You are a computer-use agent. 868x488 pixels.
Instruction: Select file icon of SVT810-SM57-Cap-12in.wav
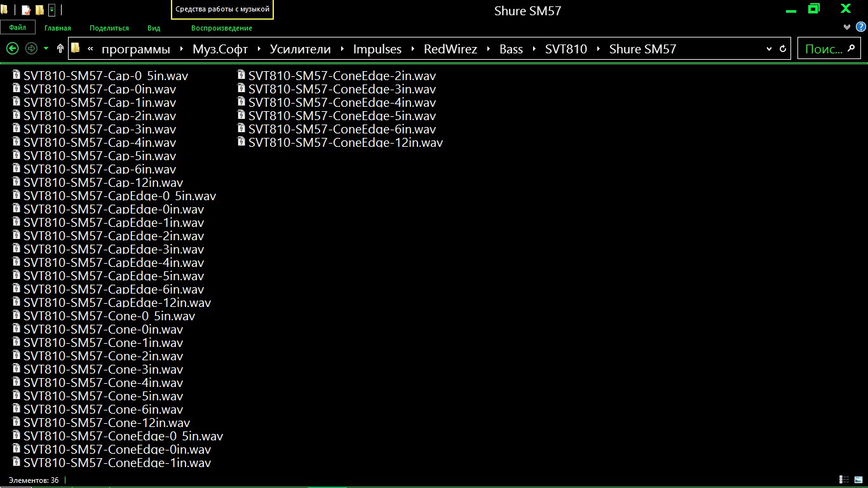17,182
